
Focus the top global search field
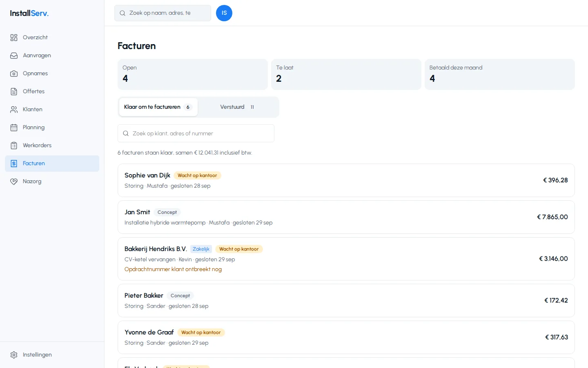point(163,13)
